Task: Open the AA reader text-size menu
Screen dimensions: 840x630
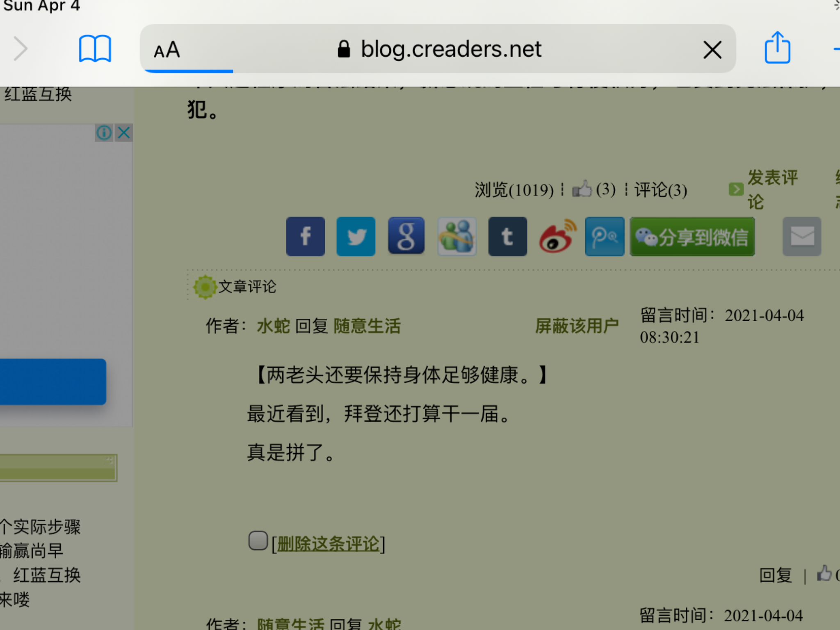Action: pyautogui.click(x=167, y=50)
